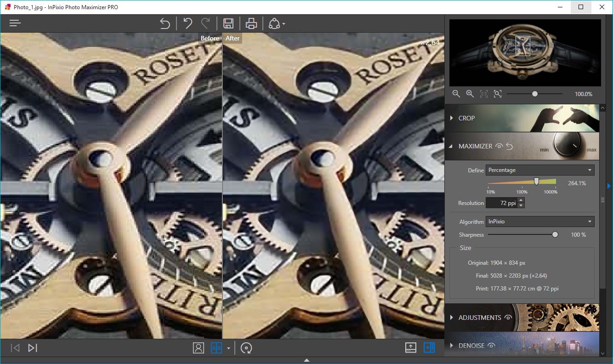
Task: Adjust the percentage enlargement slider
Action: point(536,182)
